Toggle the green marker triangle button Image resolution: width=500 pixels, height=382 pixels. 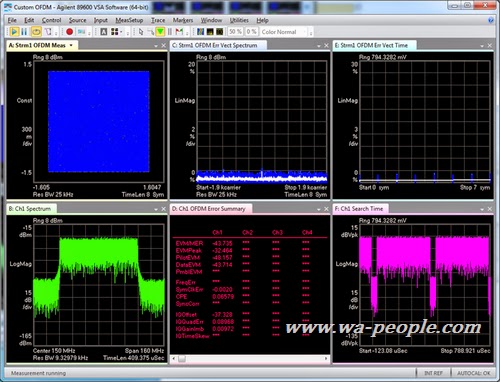(x=160, y=32)
